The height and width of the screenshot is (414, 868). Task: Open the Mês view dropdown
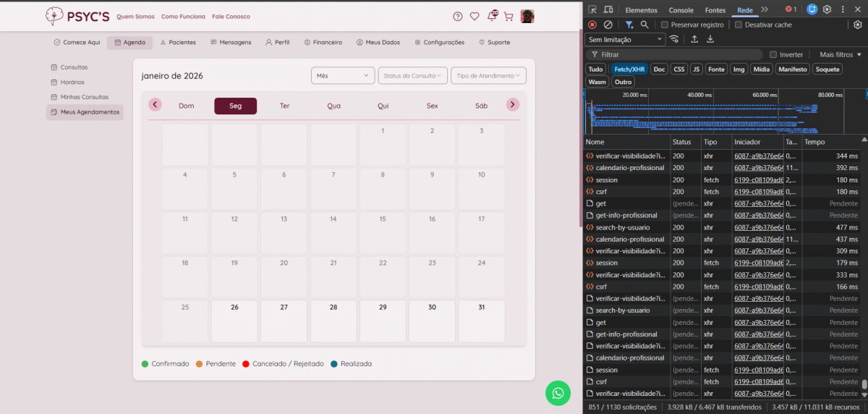[343, 75]
